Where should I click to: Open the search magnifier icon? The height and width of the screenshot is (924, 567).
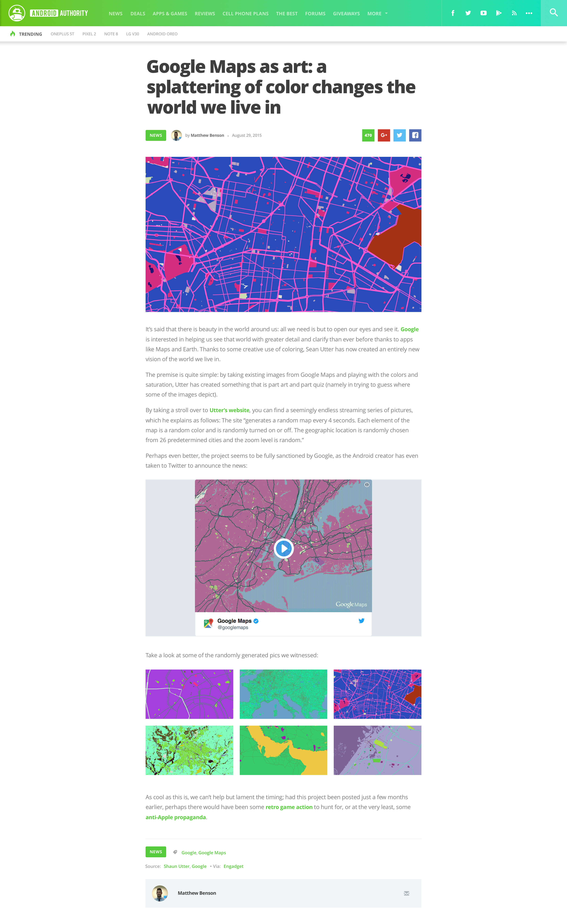[554, 13]
